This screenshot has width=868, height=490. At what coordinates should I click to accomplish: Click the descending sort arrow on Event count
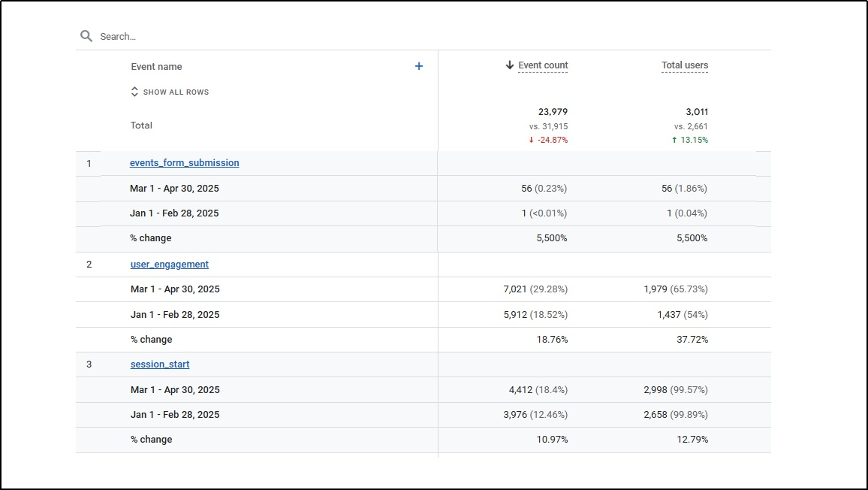coord(508,65)
